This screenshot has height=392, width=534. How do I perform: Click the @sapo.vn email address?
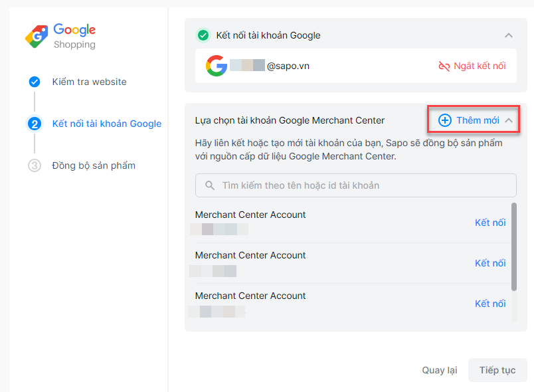[288, 66]
